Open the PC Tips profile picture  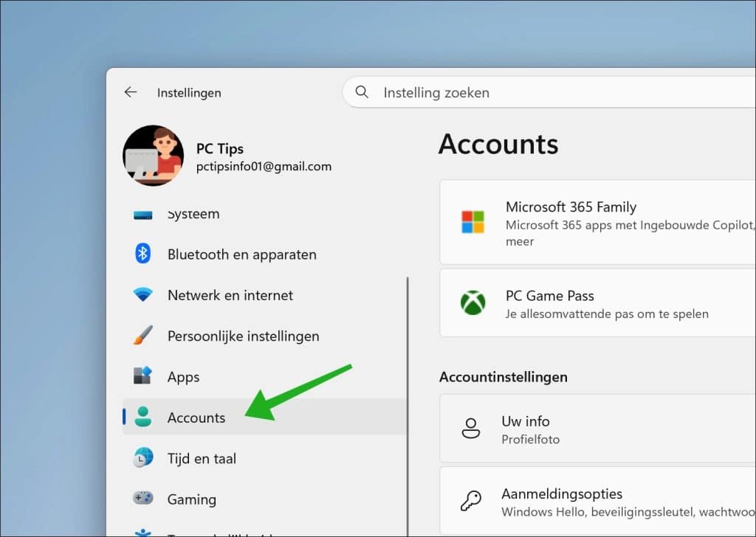click(x=154, y=156)
